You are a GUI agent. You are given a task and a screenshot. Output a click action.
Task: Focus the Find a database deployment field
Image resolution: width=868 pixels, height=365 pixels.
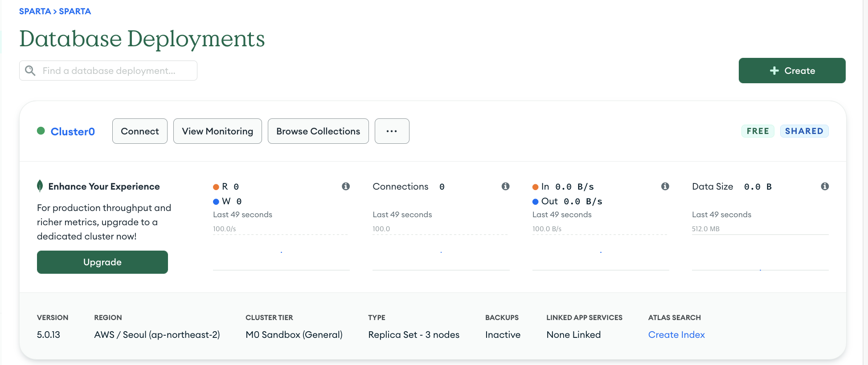pos(108,71)
